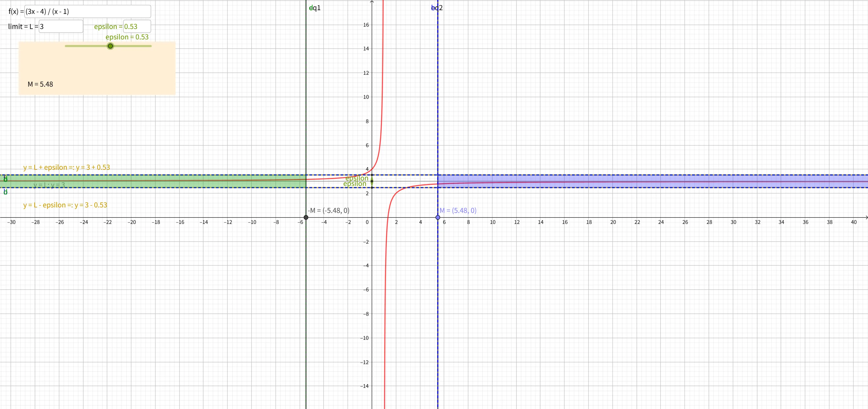Click the "eq1" line label
The image size is (868, 409).
pos(315,8)
